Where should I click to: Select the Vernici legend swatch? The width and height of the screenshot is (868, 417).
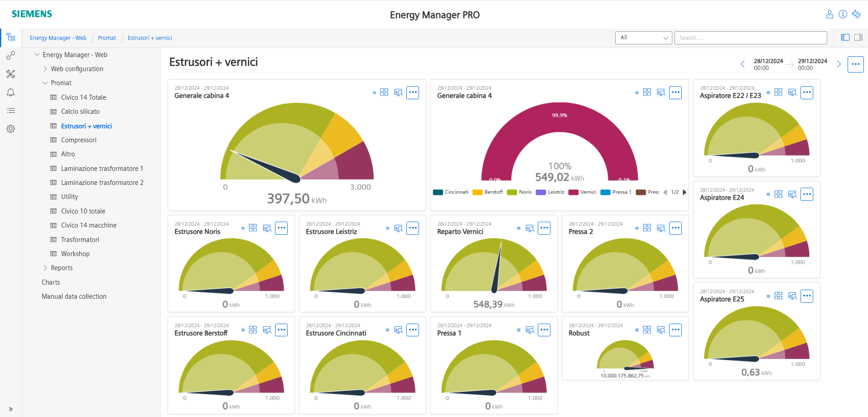point(573,192)
